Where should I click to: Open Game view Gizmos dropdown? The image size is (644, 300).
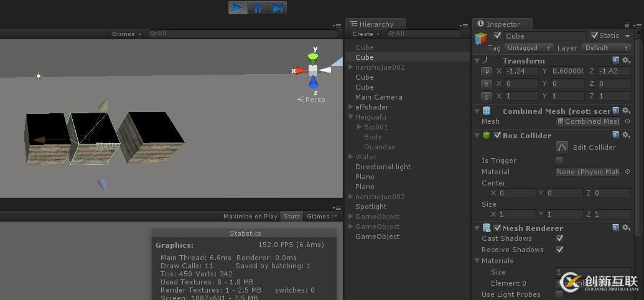(x=322, y=216)
